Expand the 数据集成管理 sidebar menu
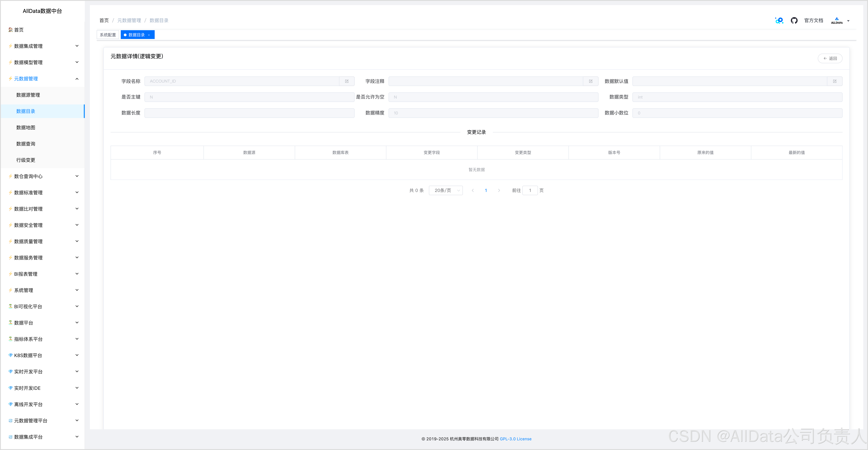 (x=43, y=46)
